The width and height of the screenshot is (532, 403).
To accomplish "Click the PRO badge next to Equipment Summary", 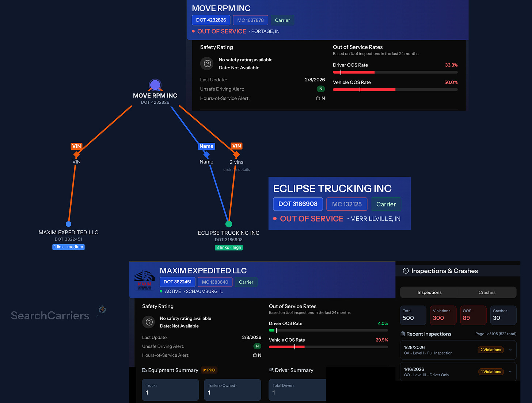I will coord(209,370).
